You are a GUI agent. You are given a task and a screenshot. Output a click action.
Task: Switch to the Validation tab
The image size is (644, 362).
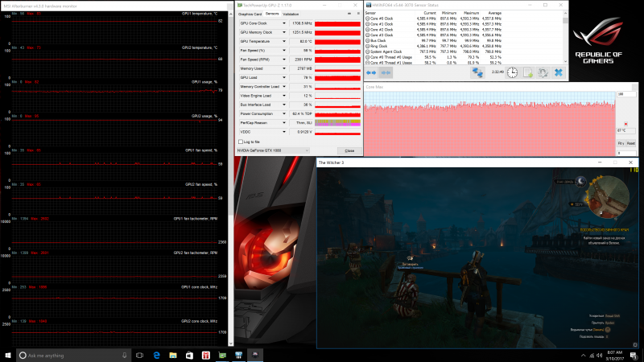(x=291, y=14)
